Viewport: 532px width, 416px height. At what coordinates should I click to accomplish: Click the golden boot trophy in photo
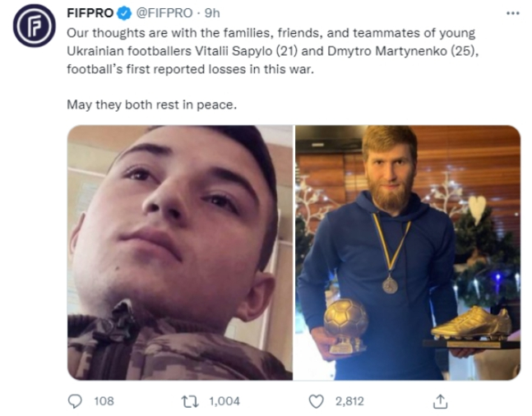(x=473, y=326)
